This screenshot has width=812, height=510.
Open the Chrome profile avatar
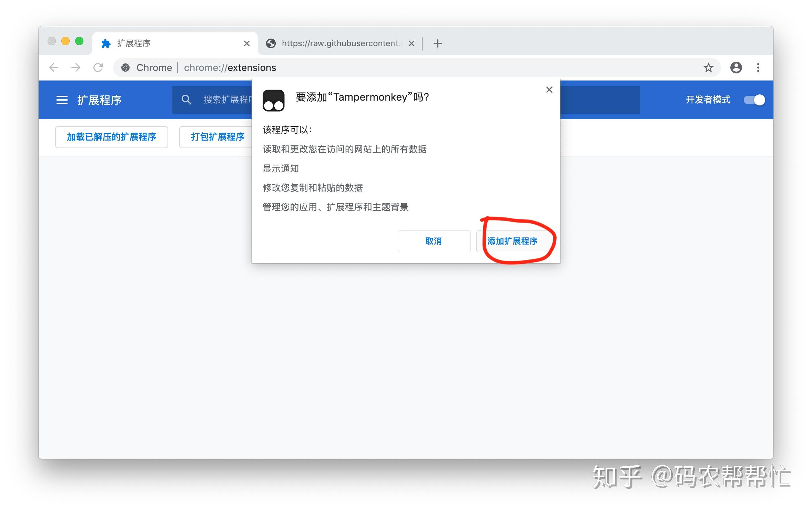coord(736,68)
